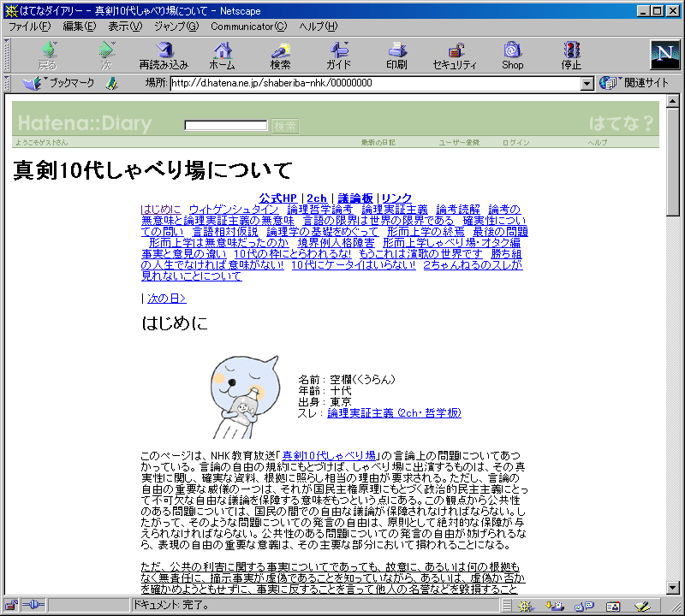685x616 pixels.
Task: Click the vertical scrollbar up arrow
Action: (673, 101)
